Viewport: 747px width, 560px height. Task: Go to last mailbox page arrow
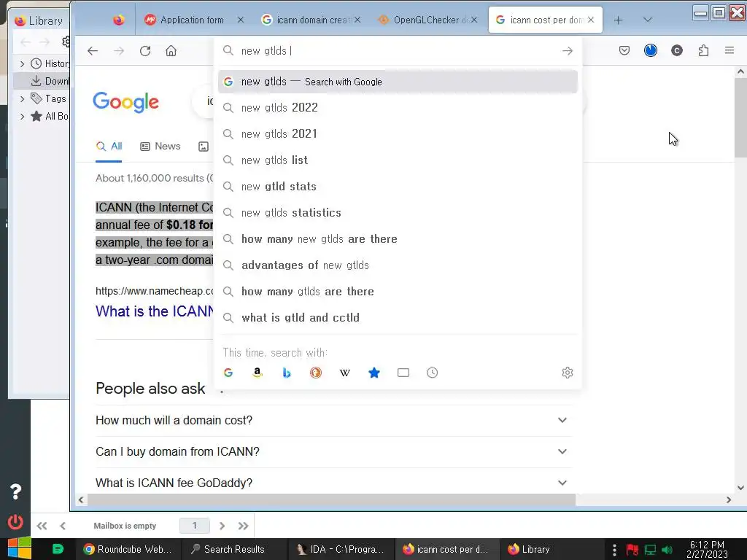pyautogui.click(x=244, y=526)
